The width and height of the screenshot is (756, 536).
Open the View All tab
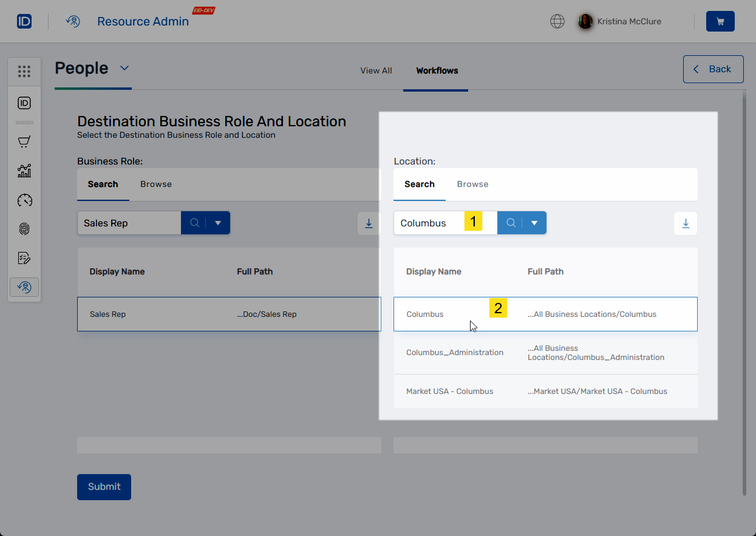click(376, 70)
